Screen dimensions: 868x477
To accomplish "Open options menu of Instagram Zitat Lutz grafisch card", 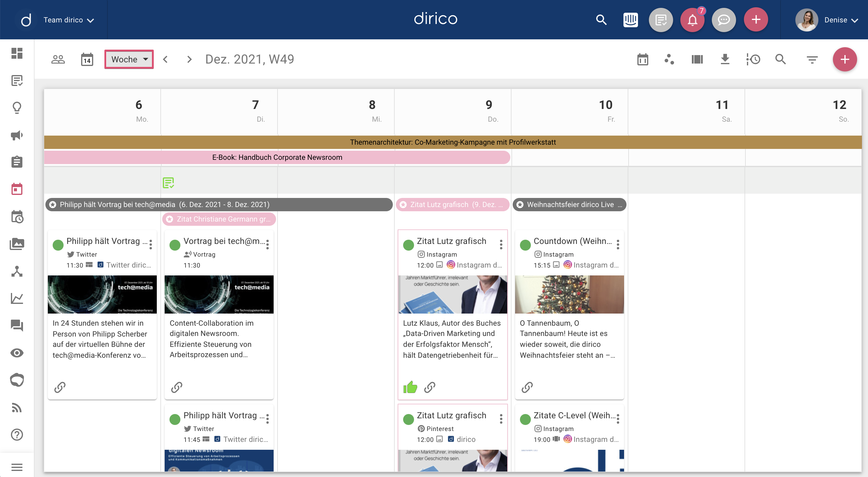I will coord(501,245).
